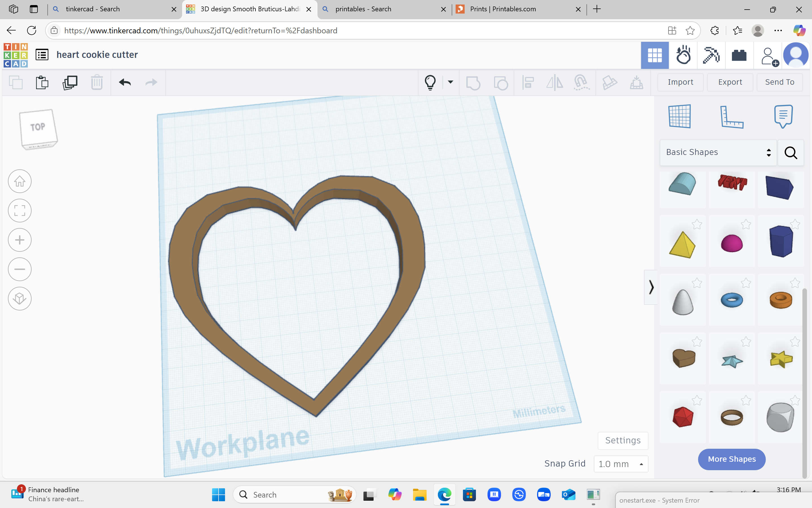Collapse the shapes panel chevron
812x508 pixels.
[651, 287]
